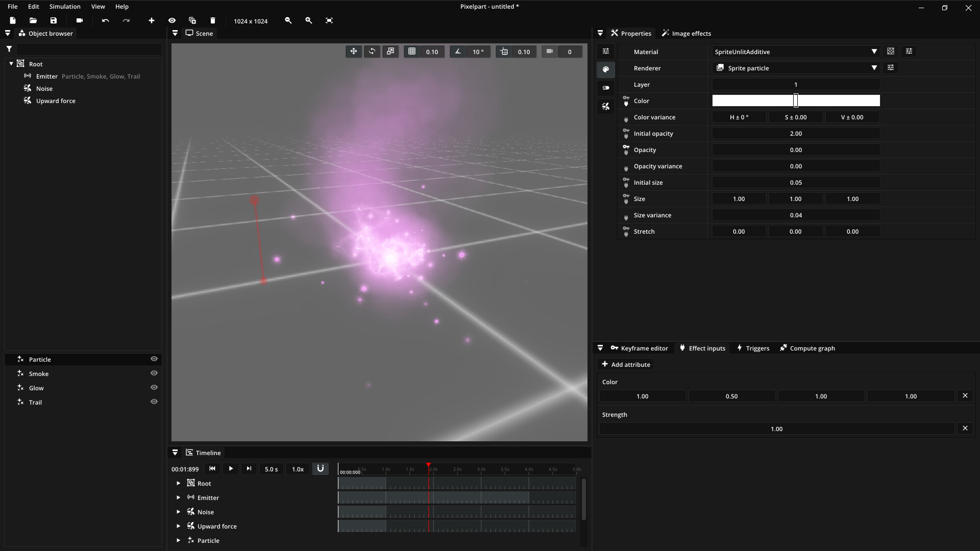The height and width of the screenshot is (551, 980).
Task: Click the duplicate effect icon in the toolbar
Action: (x=192, y=20)
